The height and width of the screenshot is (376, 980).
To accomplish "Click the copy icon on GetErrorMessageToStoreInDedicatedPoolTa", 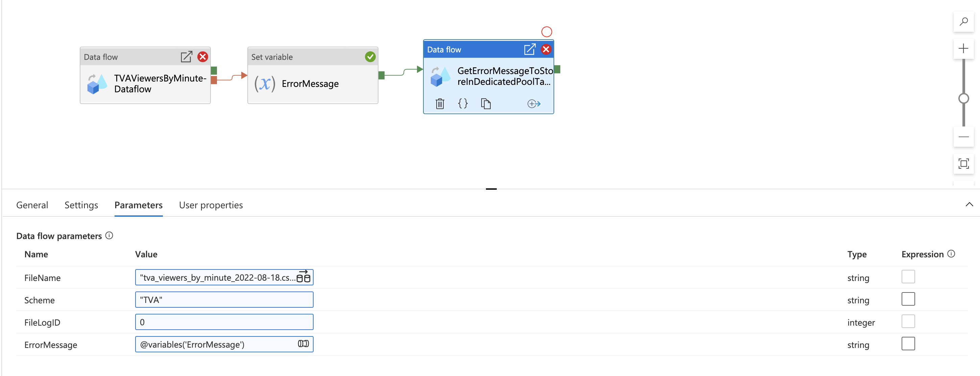I will click(x=486, y=102).
